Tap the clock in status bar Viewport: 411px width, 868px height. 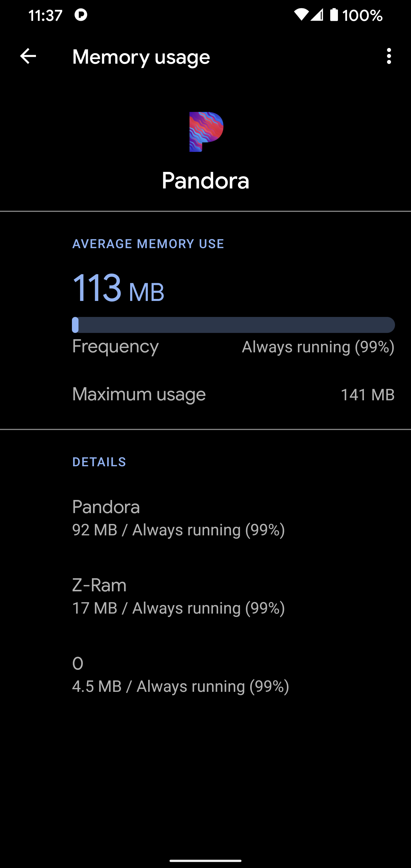[45, 15]
